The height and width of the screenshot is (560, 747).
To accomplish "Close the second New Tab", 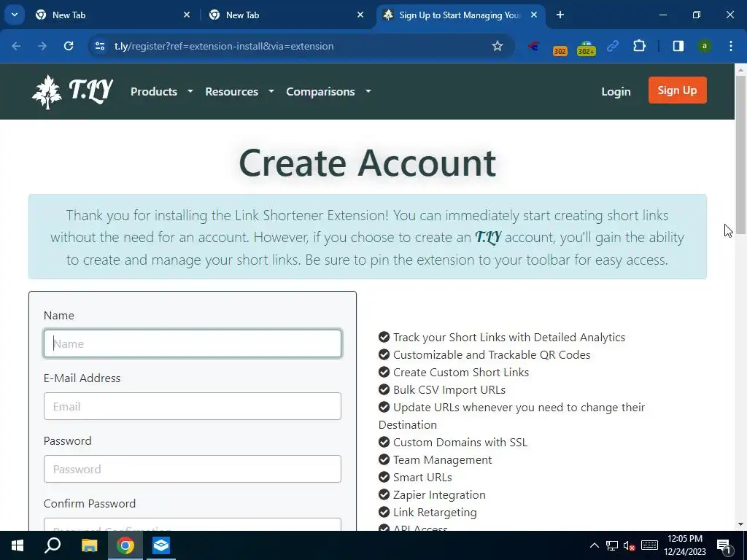I will click(360, 15).
